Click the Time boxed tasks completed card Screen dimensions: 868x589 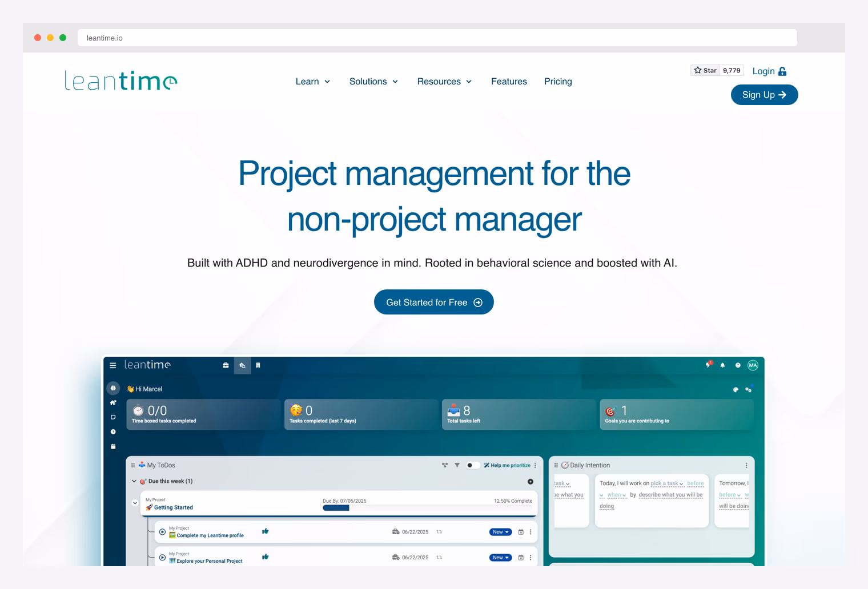tap(203, 414)
